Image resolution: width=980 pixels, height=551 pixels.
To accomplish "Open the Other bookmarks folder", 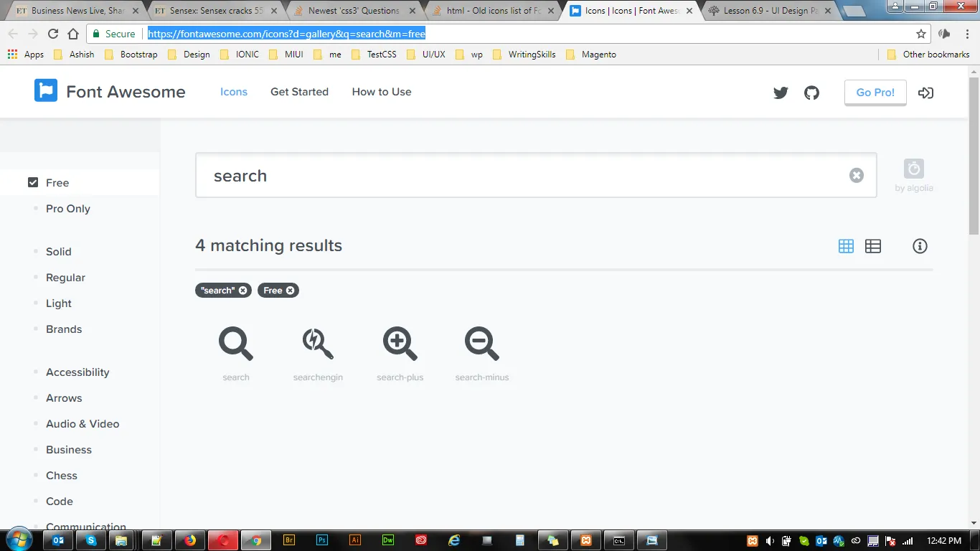I will click(x=928, y=55).
